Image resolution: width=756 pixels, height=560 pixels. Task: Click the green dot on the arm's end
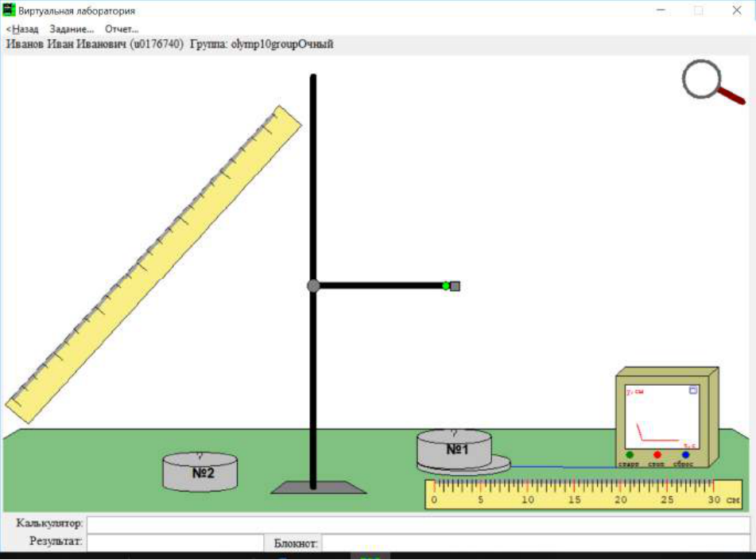click(445, 286)
